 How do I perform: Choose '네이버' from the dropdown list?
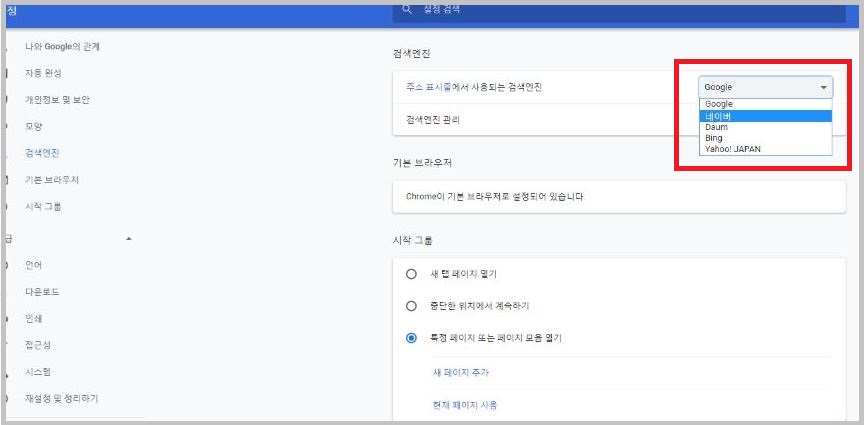tap(765, 116)
